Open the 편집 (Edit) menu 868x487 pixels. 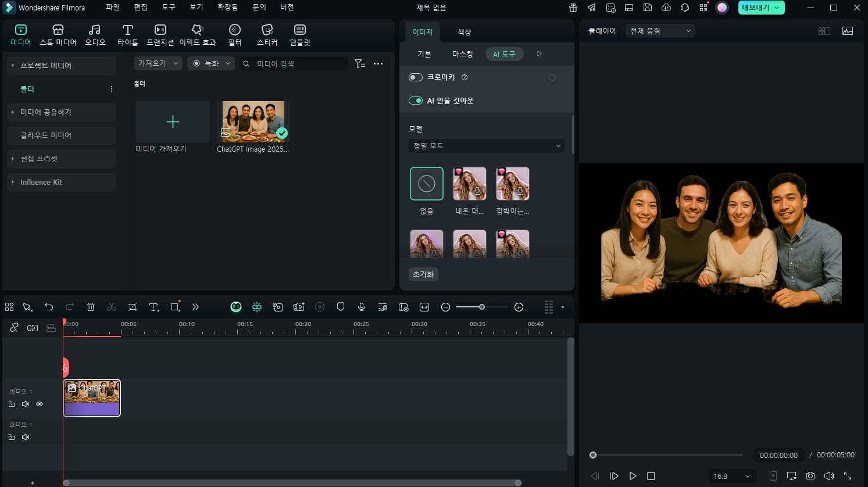point(141,8)
